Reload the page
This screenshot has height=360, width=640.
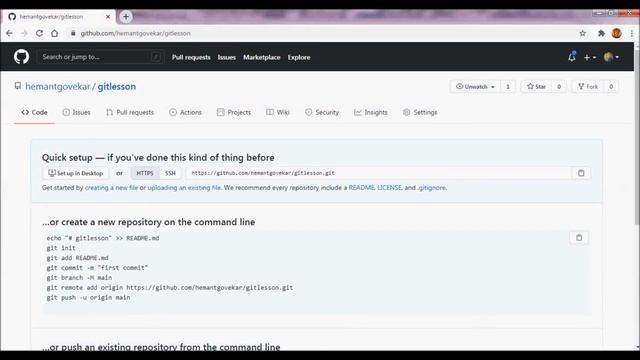tap(39, 33)
